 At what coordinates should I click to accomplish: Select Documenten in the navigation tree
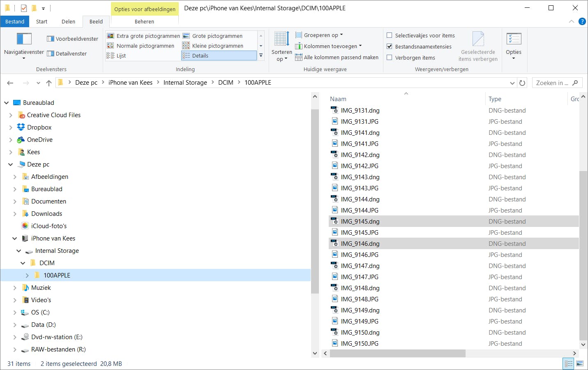(x=48, y=201)
